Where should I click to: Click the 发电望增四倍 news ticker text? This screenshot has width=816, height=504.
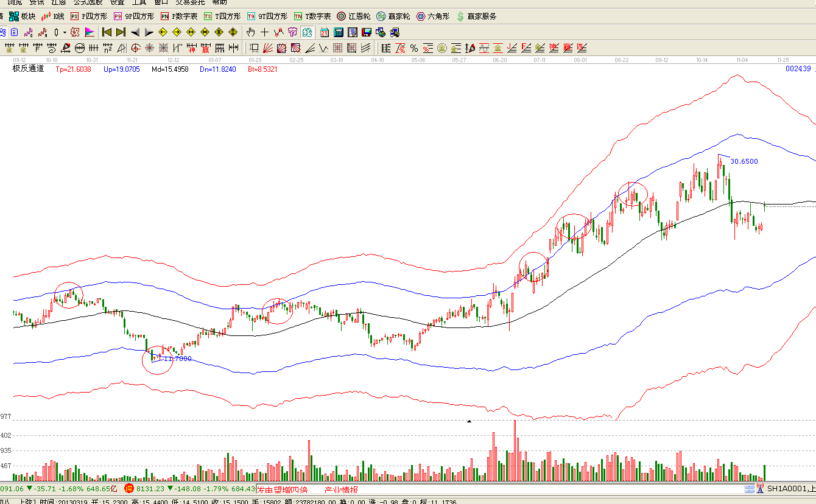(x=282, y=489)
